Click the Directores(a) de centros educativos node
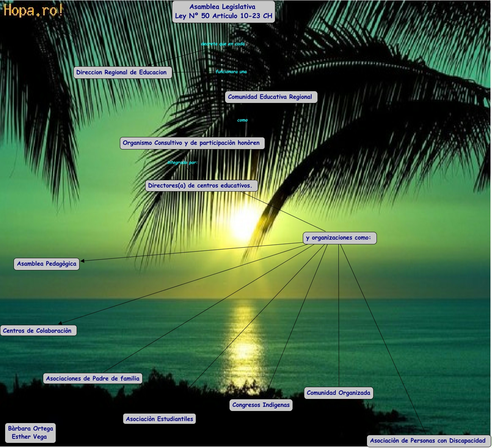The height and width of the screenshot is (448, 492). click(201, 186)
